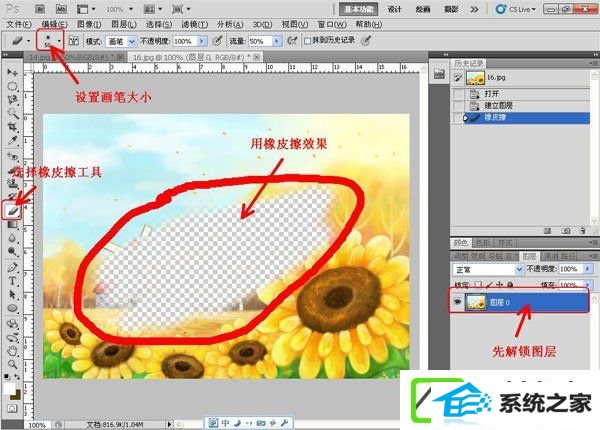The height and width of the screenshot is (430, 600).
Task: Select the Horizontal Type tool
Action: [x=12, y=281]
